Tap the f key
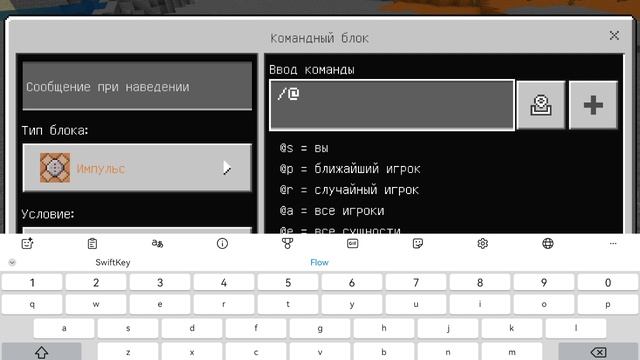This screenshot has height=360, width=640. click(256, 328)
